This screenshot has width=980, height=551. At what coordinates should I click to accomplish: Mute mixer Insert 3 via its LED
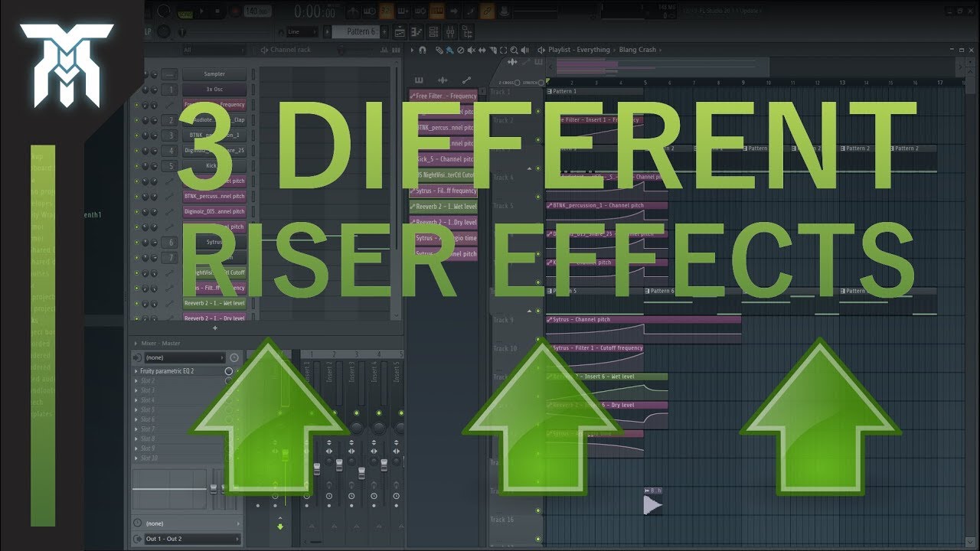[x=357, y=413]
